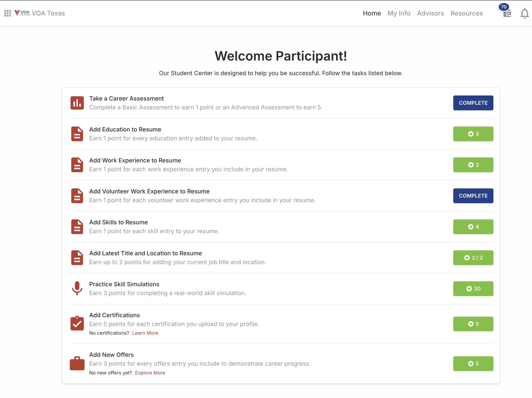532x398 pixels.
Task: Open Learn More under Add Certifications
Action: pyautogui.click(x=145, y=333)
